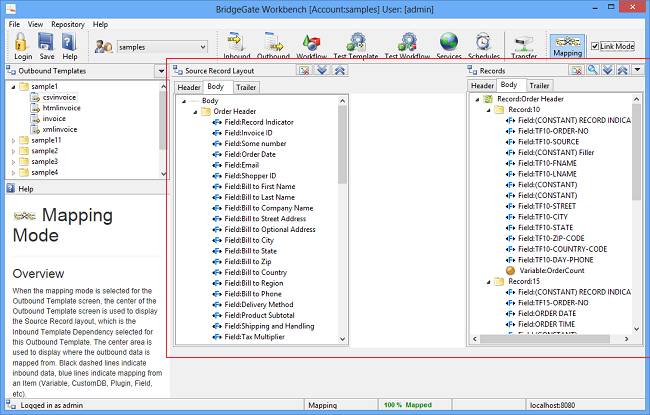Select Field:Order Date in source layout

250,154
